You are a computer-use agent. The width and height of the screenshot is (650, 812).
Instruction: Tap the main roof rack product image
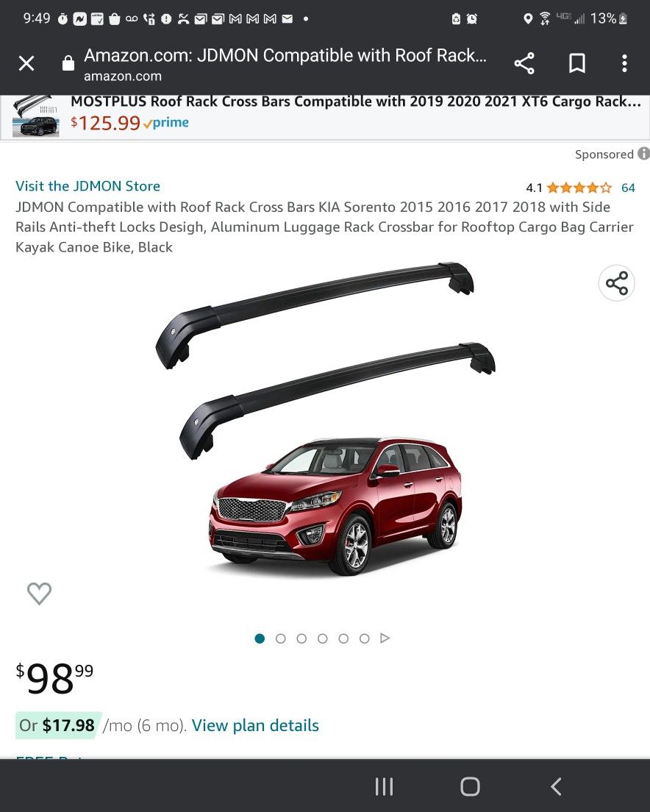325,419
